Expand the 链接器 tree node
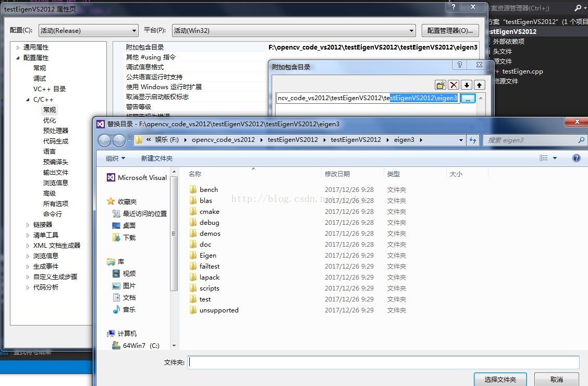 point(28,225)
